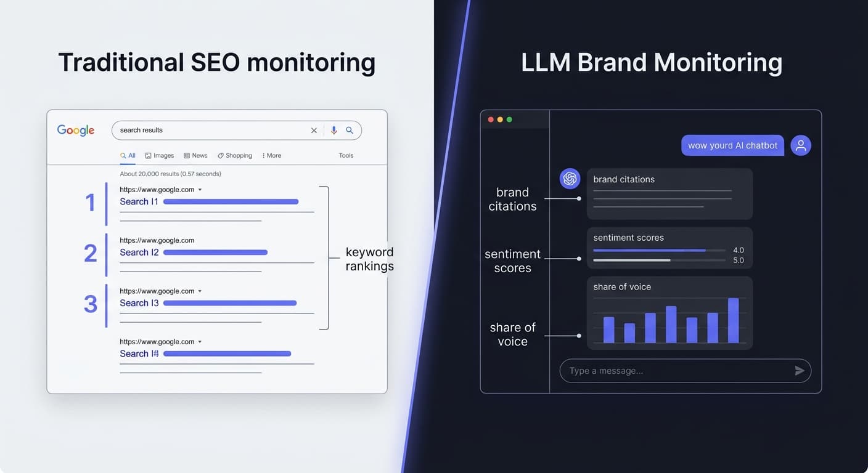Open the 'Search I2' result link
868x473 pixels.
click(x=139, y=252)
